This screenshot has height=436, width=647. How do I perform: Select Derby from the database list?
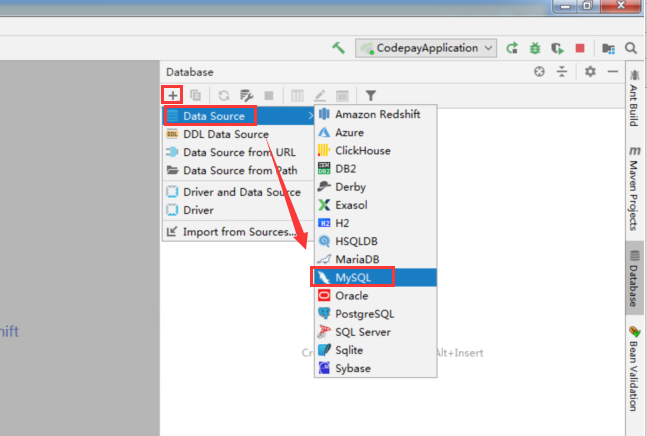coord(375,187)
